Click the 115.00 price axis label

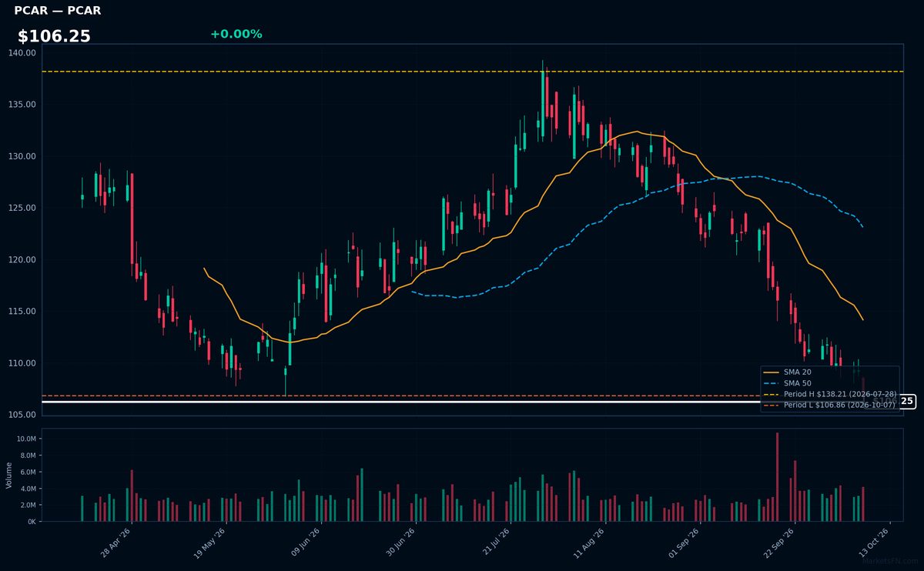pyautogui.click(x=22, y=312)
